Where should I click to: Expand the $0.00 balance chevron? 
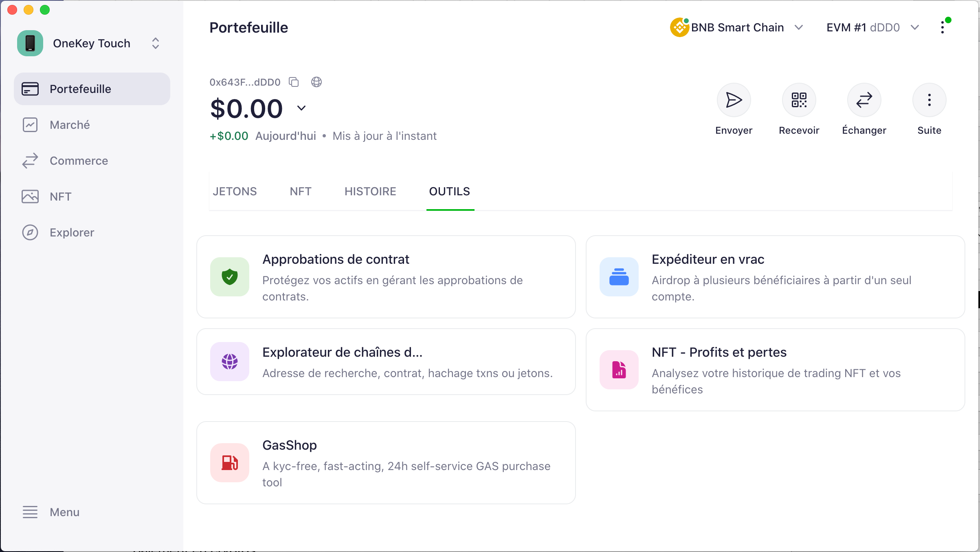[301, 108]
